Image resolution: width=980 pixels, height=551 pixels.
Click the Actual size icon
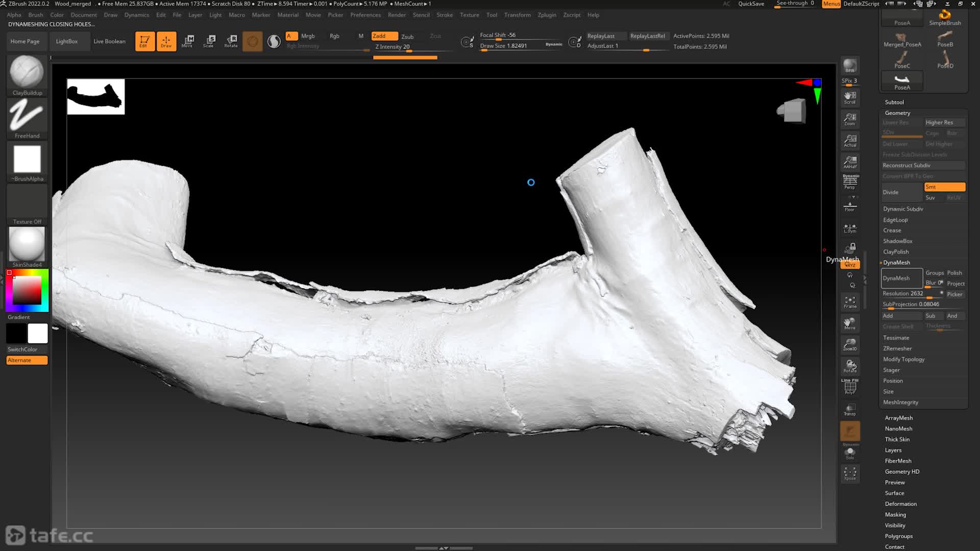coord(850,140)
